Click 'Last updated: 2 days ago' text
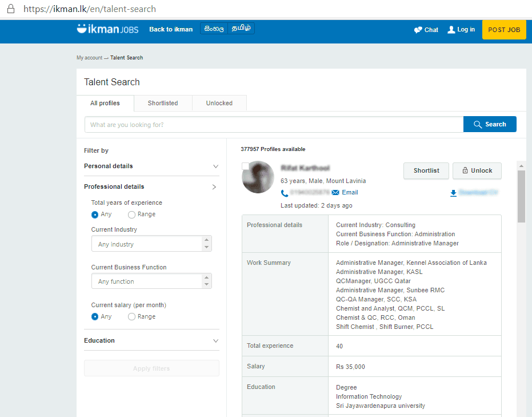 point(316,205)
